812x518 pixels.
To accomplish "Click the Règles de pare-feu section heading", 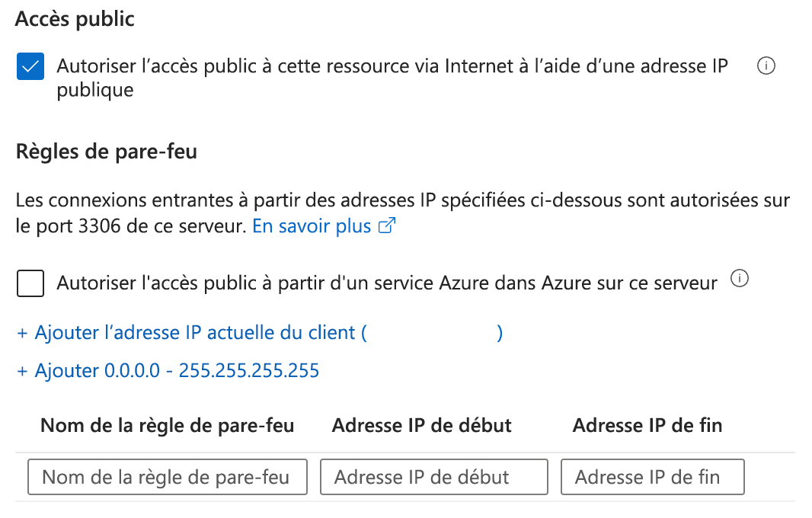I will point(106,152).
